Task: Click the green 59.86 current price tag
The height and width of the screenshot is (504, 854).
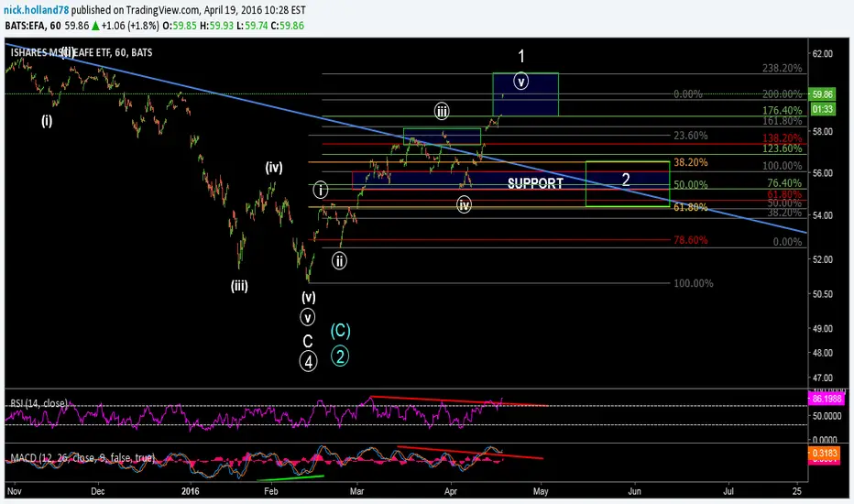Action: point(822,94)
